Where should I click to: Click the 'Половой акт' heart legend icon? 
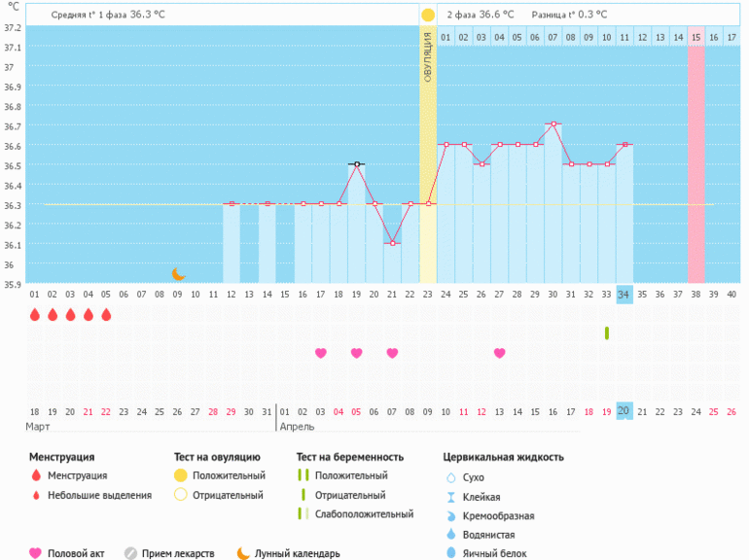coord(36,553)
